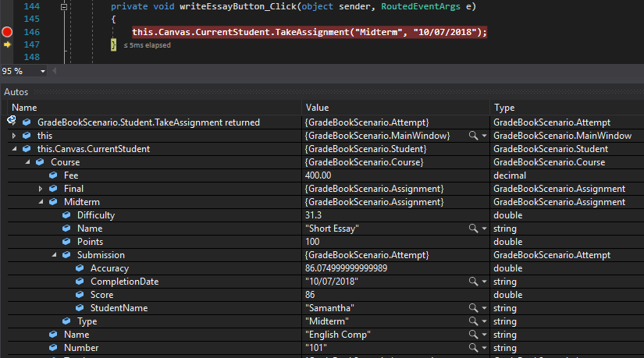Click the Value column header in Autos
The image size is (644, 358).
396,108
